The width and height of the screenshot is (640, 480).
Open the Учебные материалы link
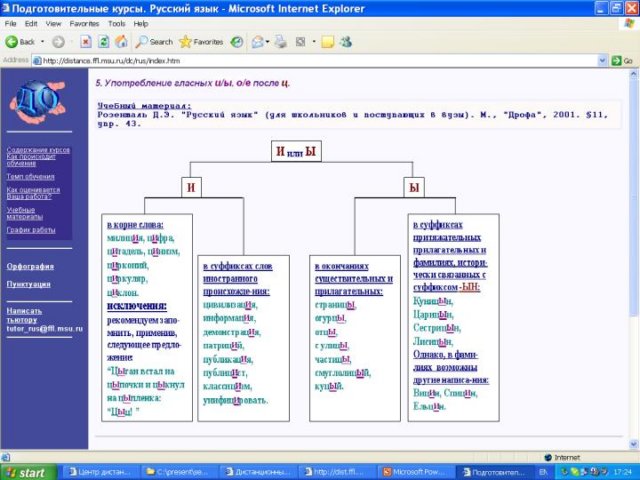(x=24, y=213)
